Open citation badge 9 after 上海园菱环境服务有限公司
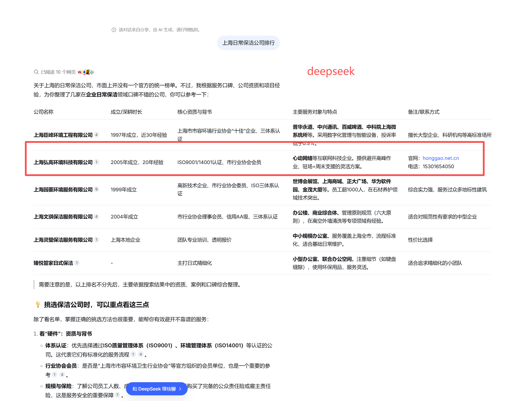The height and width of the screenshot is (401, 532). coord(97,189)
